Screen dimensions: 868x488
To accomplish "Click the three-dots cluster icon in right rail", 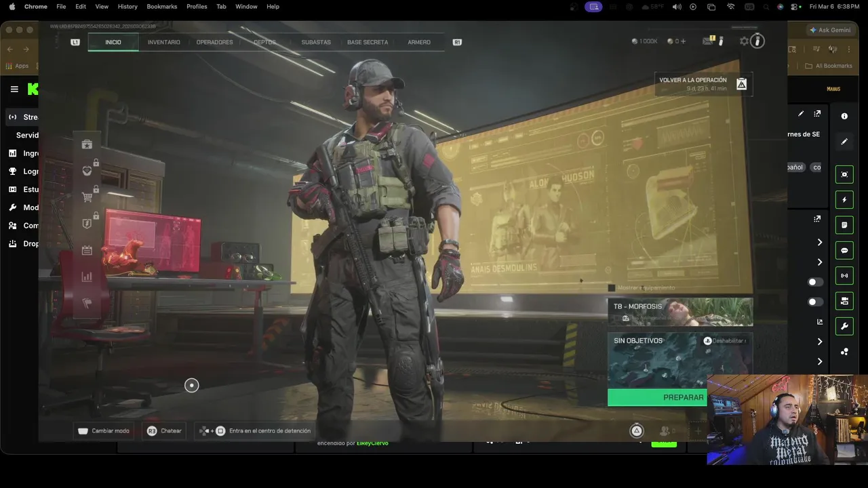I will tap(844, 352).
